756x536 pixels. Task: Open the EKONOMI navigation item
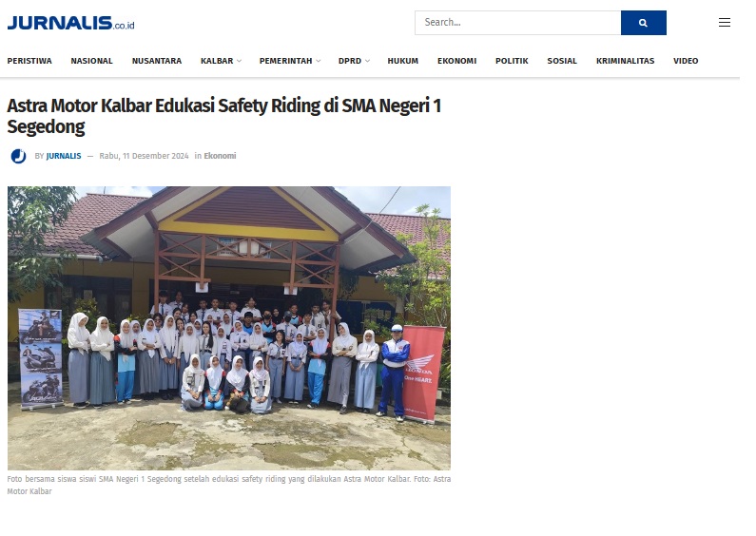click(456, 61)
